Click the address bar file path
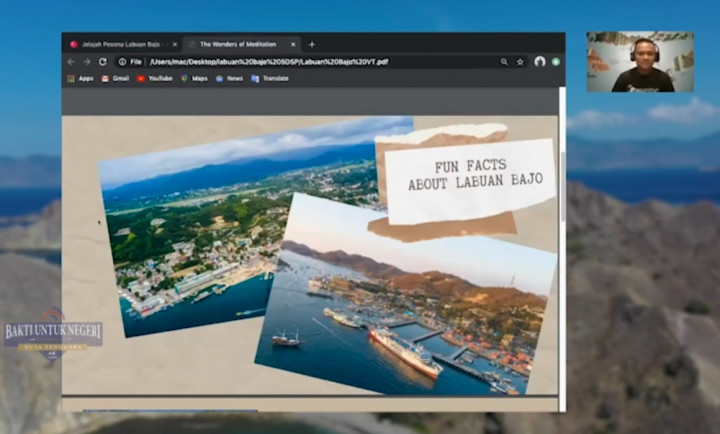 pos(268,61)
